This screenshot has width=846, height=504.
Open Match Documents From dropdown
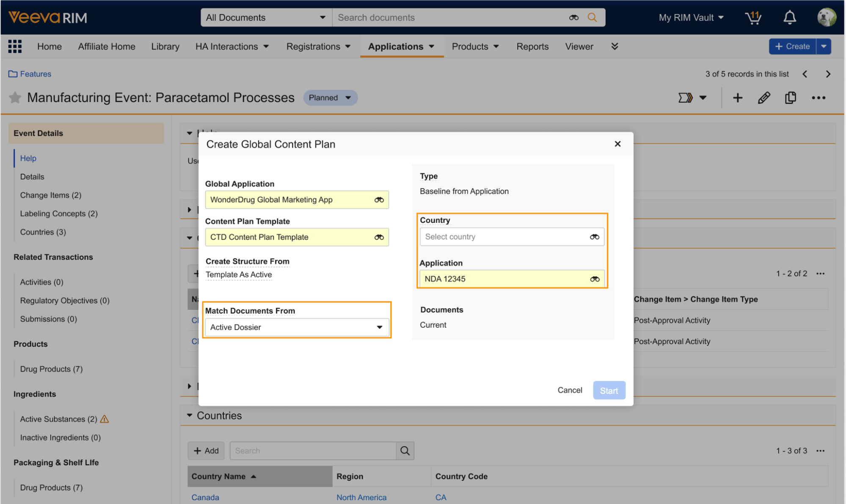click(x=296, y=327)
